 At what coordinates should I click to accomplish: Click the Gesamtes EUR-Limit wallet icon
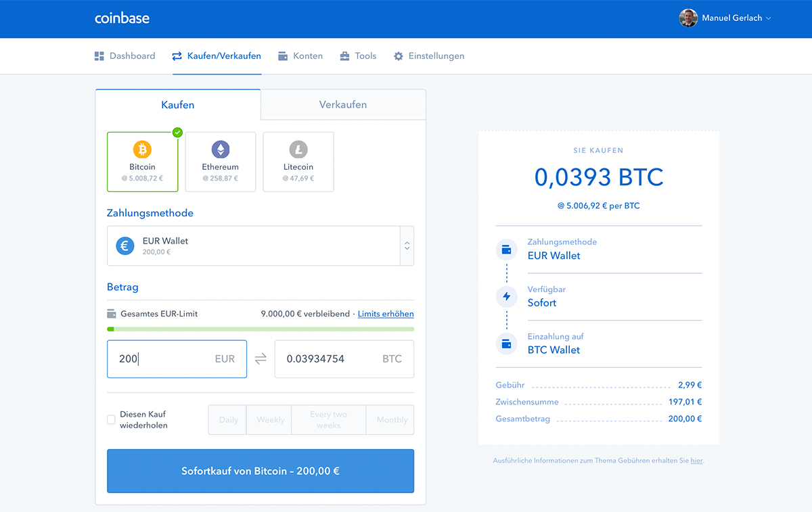tap(112, 314)
